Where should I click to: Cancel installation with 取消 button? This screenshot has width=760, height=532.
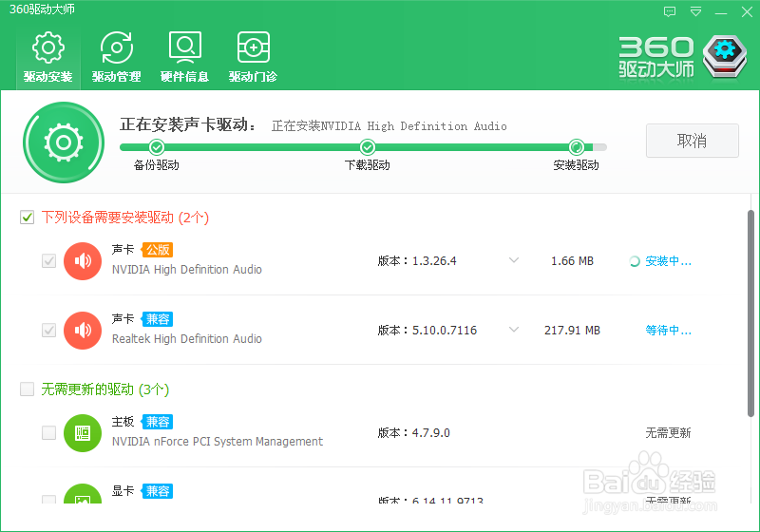[693, 141]
